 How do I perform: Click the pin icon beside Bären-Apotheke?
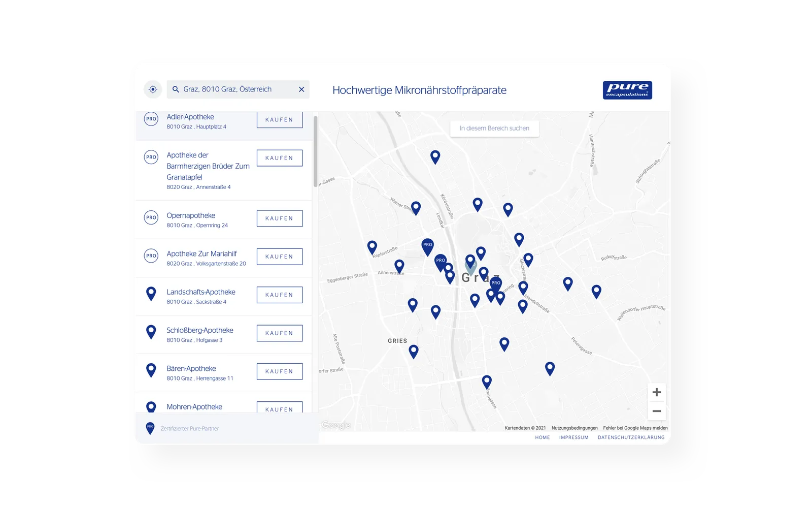[x=151, y=370]
